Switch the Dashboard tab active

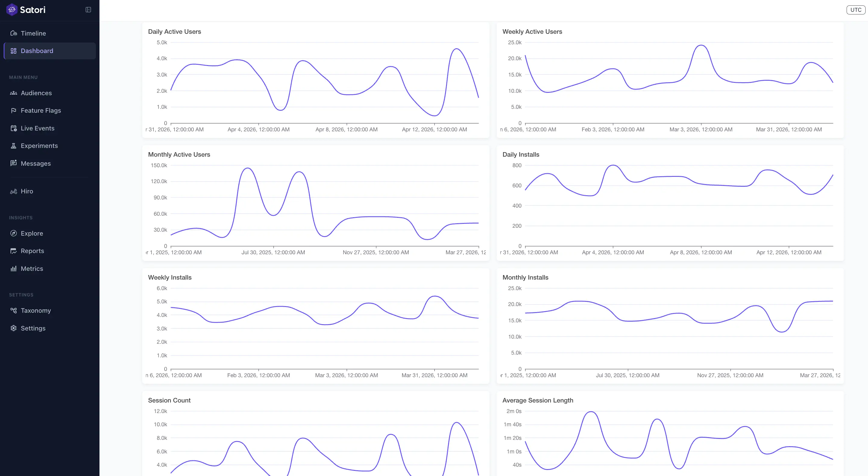(x=37, y=51)
